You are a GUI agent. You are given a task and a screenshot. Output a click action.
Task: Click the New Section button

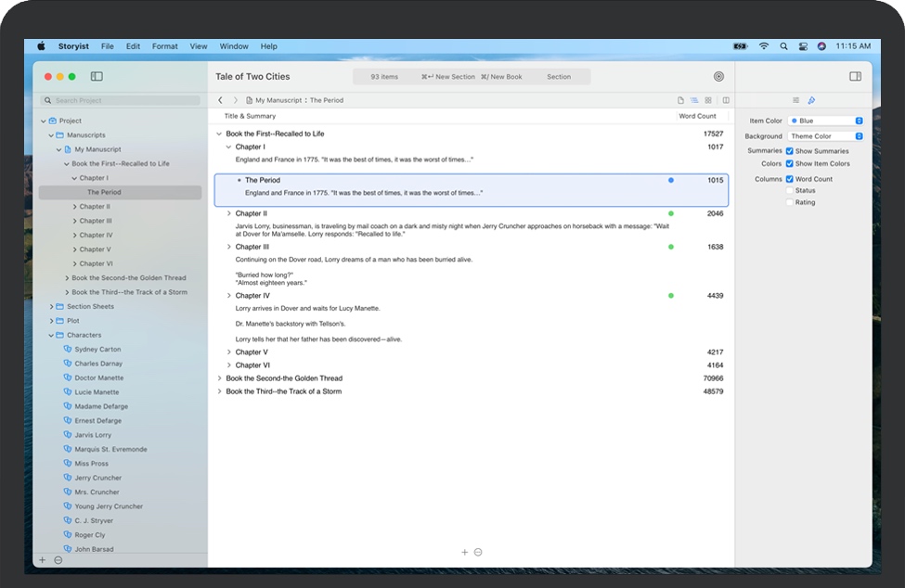pos(448,77)
